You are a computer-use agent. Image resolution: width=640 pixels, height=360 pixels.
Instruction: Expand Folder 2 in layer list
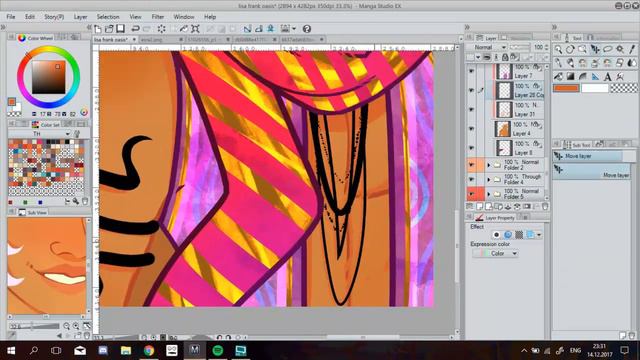[x=489, y=165]
